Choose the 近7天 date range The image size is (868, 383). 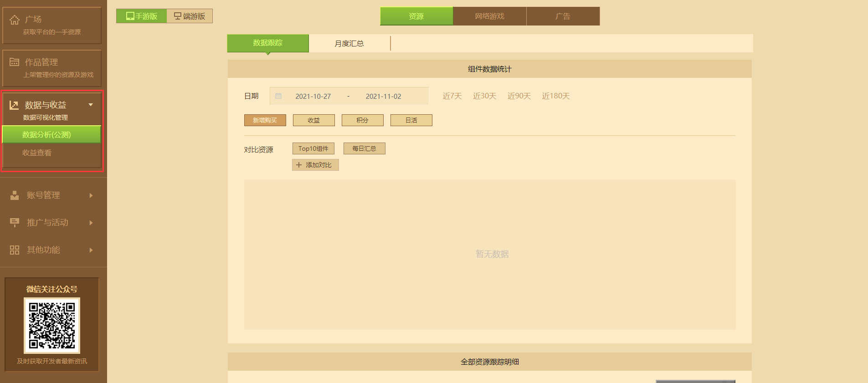tap(452, 96)
